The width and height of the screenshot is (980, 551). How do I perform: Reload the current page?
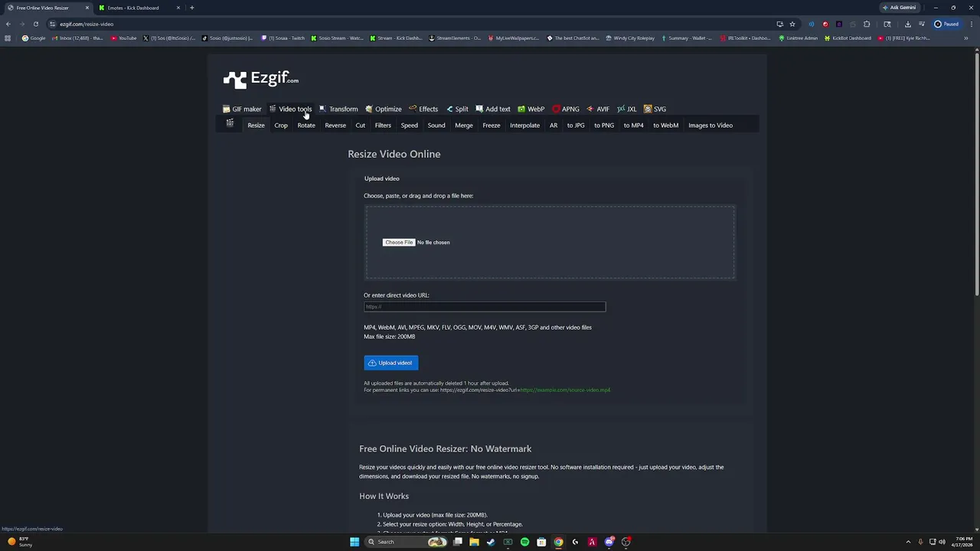[35, 24]
